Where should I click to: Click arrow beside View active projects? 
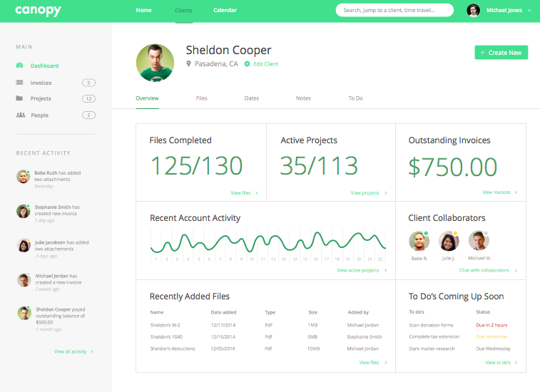[x=385, y=270]
